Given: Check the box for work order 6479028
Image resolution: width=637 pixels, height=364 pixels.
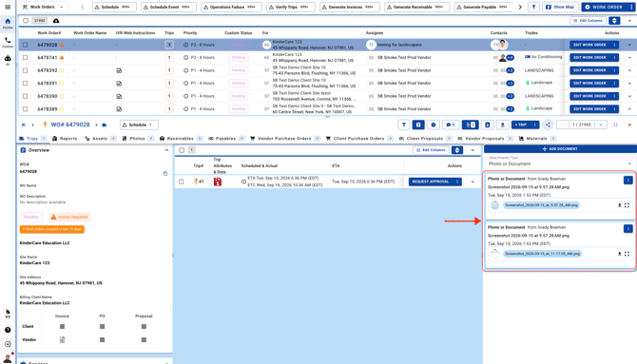Looking at the screenshot, I should [25, 45].
